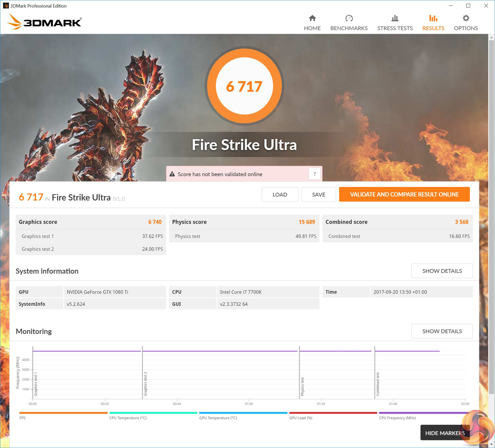Click the Stress Tests bar chart icon
This screenshot has width=495, height=448.
pos(395,18)
